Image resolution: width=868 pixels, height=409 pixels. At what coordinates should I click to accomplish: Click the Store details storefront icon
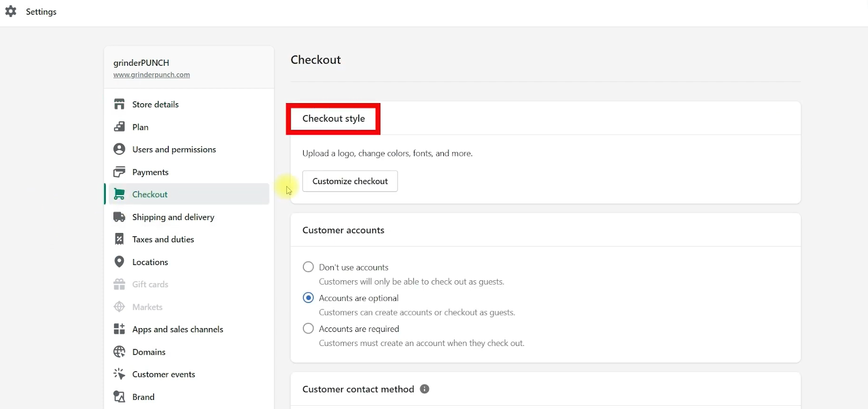(x=119, y=104)
